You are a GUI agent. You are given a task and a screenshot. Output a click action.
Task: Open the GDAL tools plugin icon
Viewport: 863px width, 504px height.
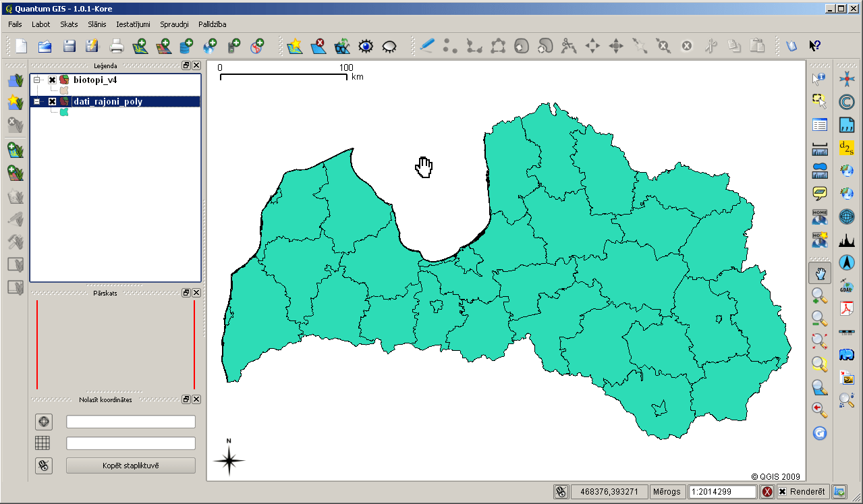coord(846,285)
